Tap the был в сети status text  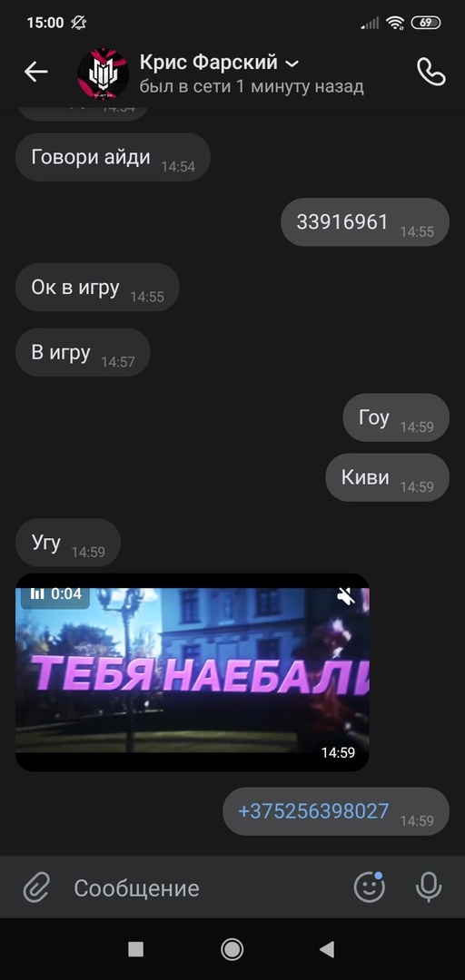click(252, 86)
